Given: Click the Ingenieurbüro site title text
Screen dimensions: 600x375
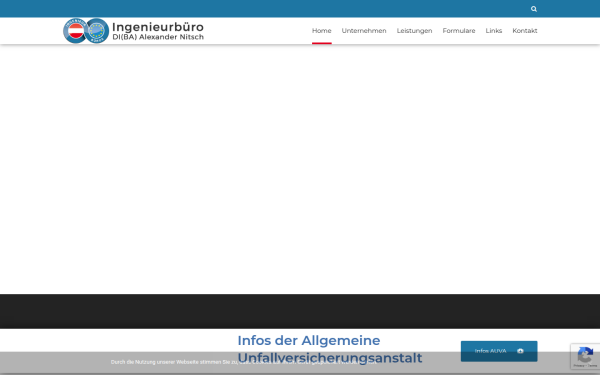Looking at the screenshot, I should coord(158,27).
